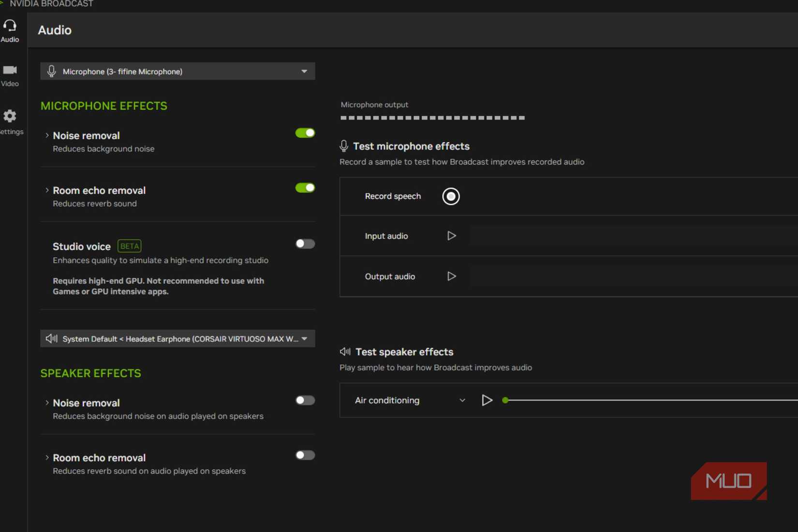Open the System Default Headset Earphone dropdown
Viewport: 798px width, 532px height.
tap(177, 339)
